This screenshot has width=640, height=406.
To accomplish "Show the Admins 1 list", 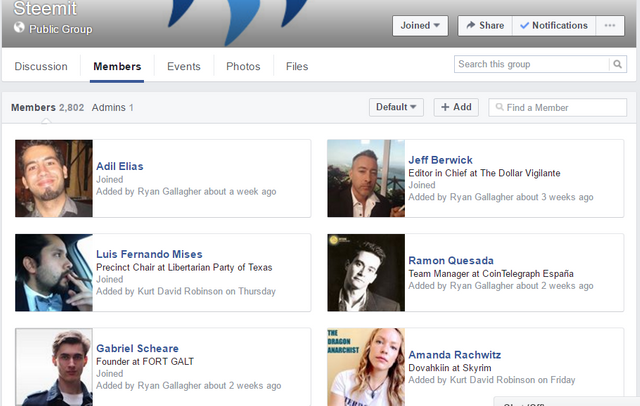I will pyautogui.click(x=113, y=108).
